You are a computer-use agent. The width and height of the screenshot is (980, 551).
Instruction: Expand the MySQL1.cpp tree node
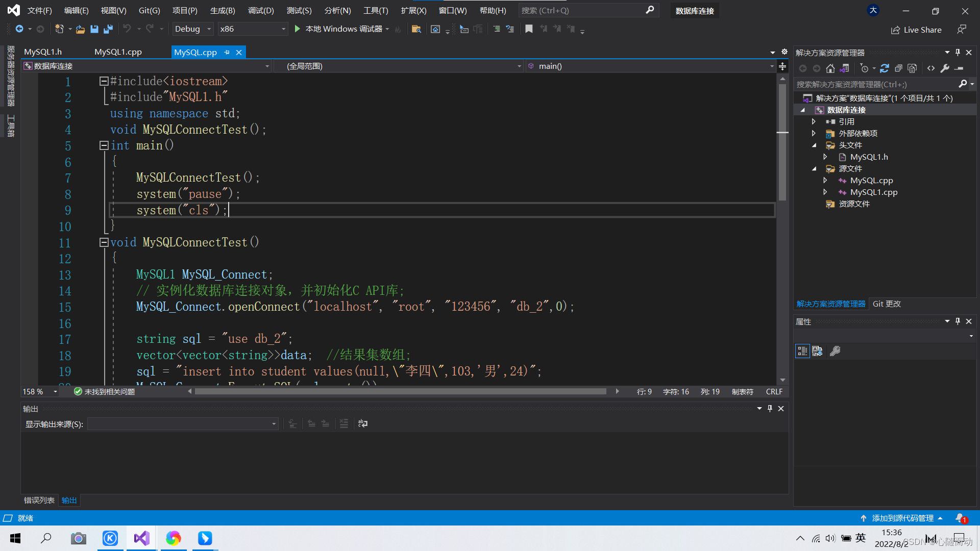pyautogui.click(x=825, y=192)
